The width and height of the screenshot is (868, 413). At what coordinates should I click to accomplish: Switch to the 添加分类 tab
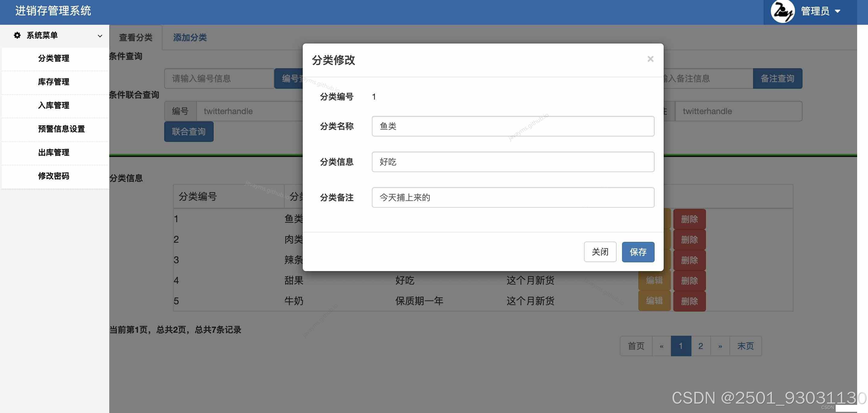point(190,37)
